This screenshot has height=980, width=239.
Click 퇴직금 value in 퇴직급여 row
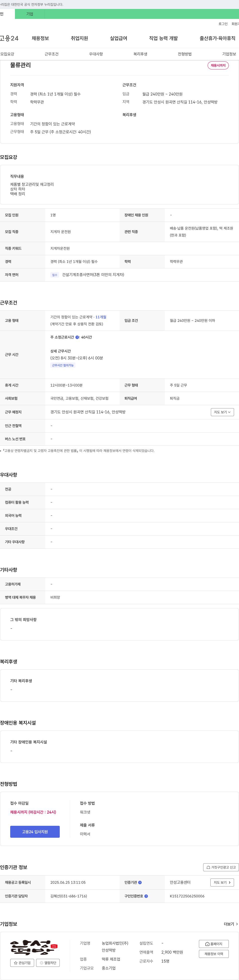point(175,398)
